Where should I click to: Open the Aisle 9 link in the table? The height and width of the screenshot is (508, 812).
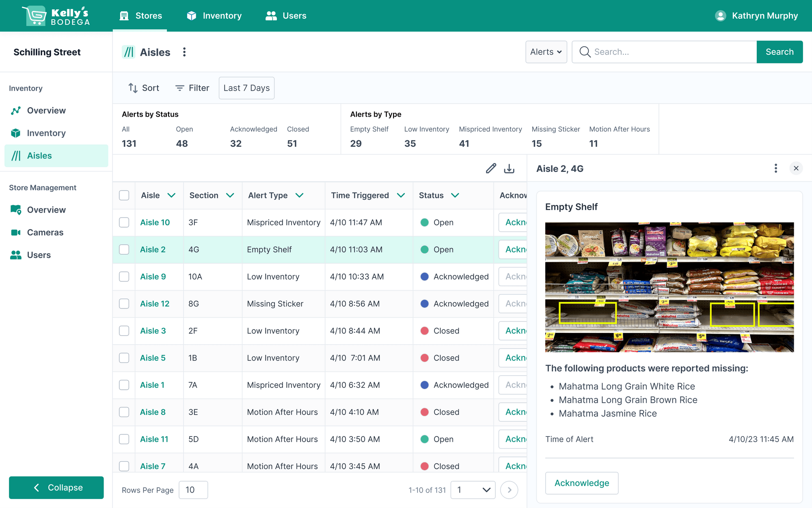coord(153,276)
